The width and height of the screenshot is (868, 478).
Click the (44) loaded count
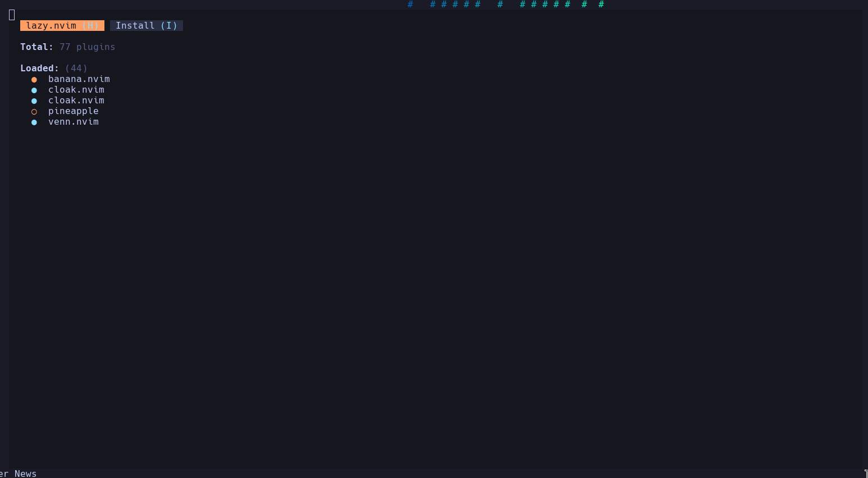(x=76, y=69)
